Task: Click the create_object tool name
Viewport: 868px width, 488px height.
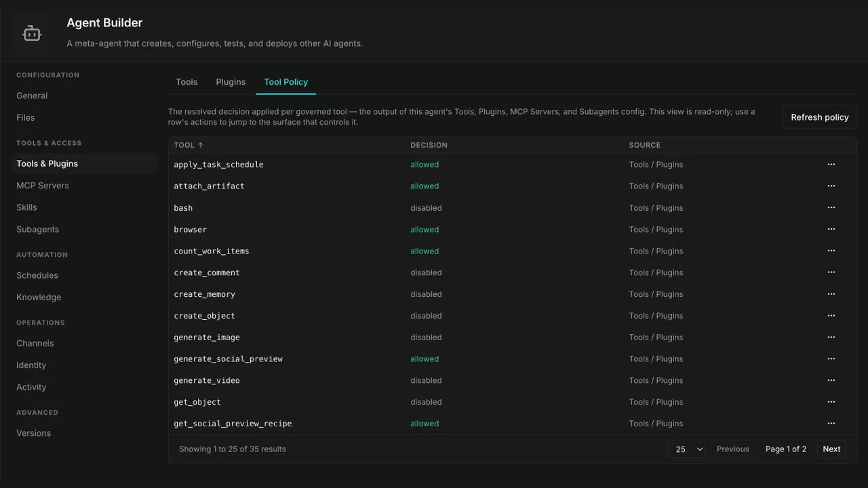Action: pyautogui.click(x=205, y=316)
